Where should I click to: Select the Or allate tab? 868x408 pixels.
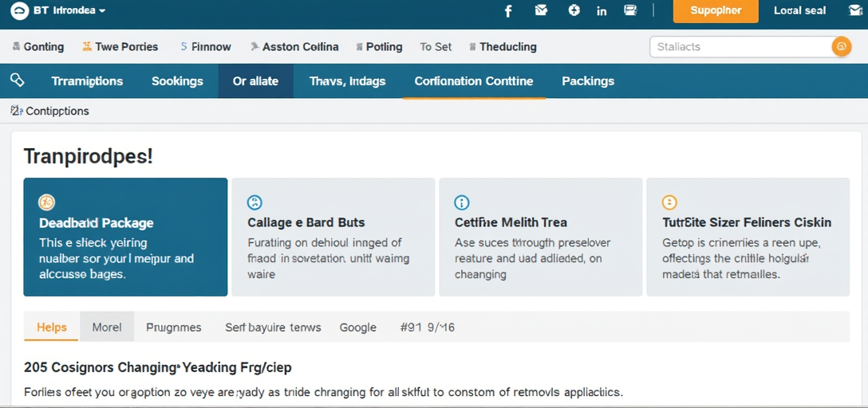(256, 81)
